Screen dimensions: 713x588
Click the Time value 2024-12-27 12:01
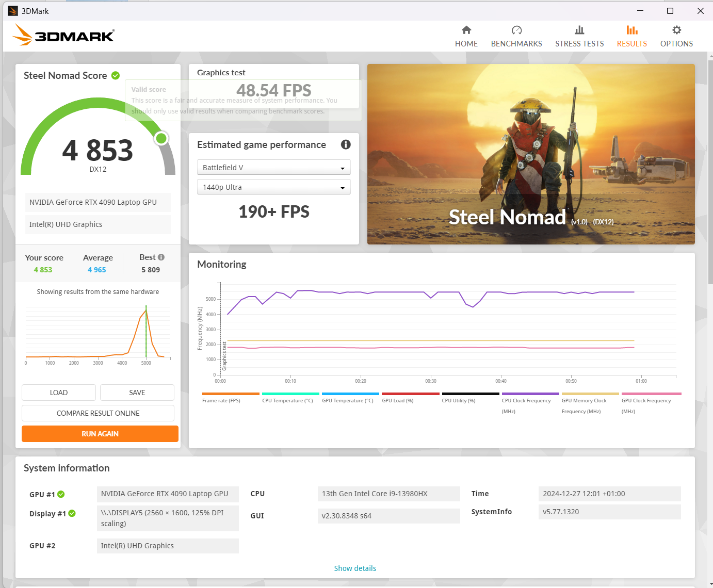610,494
